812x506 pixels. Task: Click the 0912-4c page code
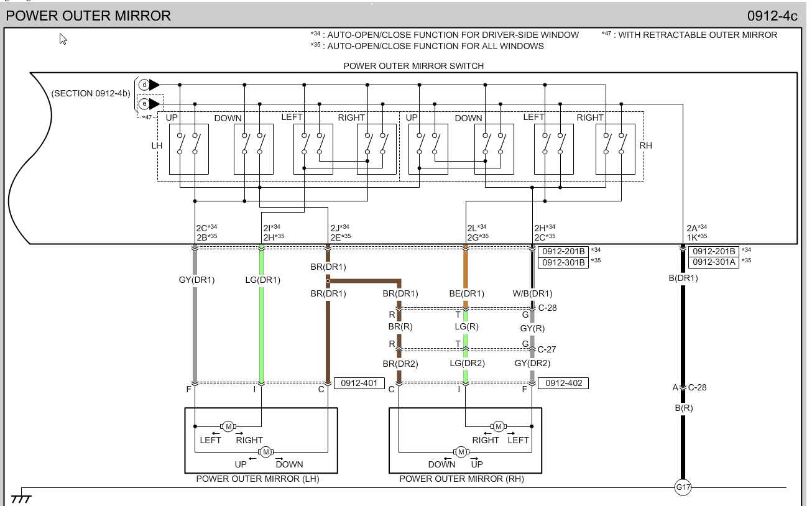[x=772, y=16]
